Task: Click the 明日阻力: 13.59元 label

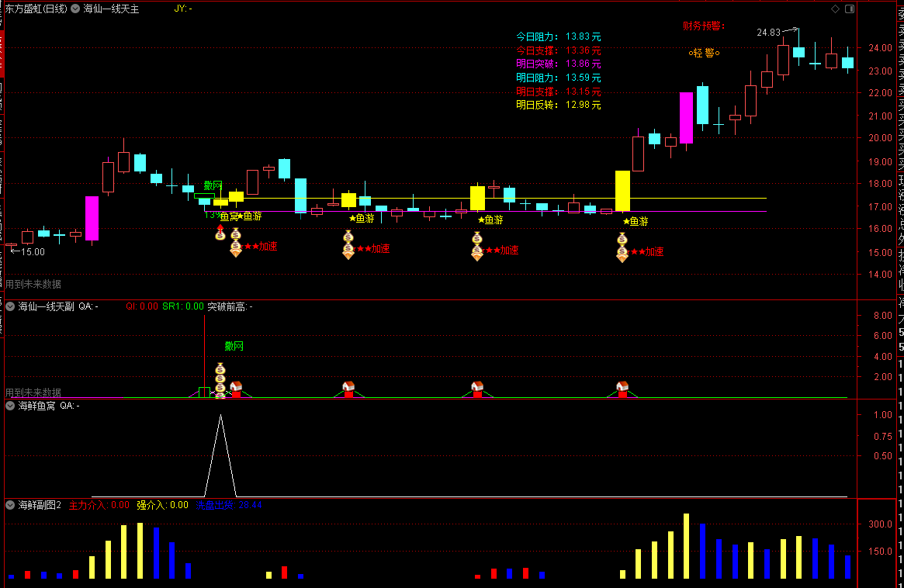Action: (x=558, y=78)
